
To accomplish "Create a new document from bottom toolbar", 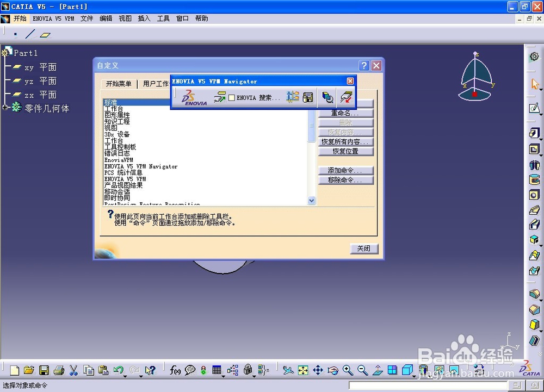I will pyautogui.click(x=15, y=370).
